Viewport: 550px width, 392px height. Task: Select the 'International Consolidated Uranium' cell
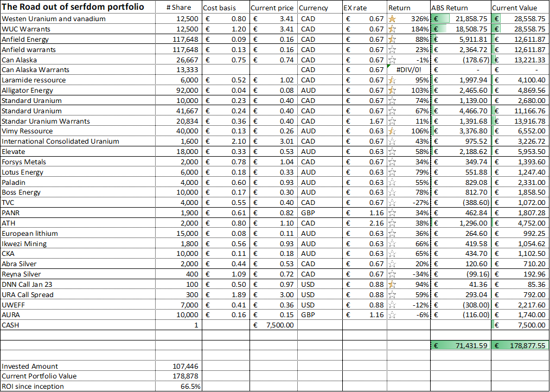tap(78, 142)
